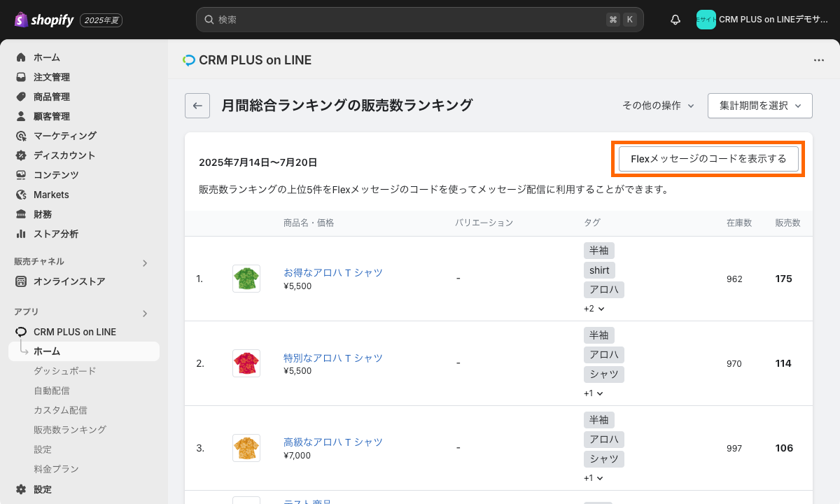Open the 販売数ランキング submenu item
840x504 pixels.
point(70,430)
